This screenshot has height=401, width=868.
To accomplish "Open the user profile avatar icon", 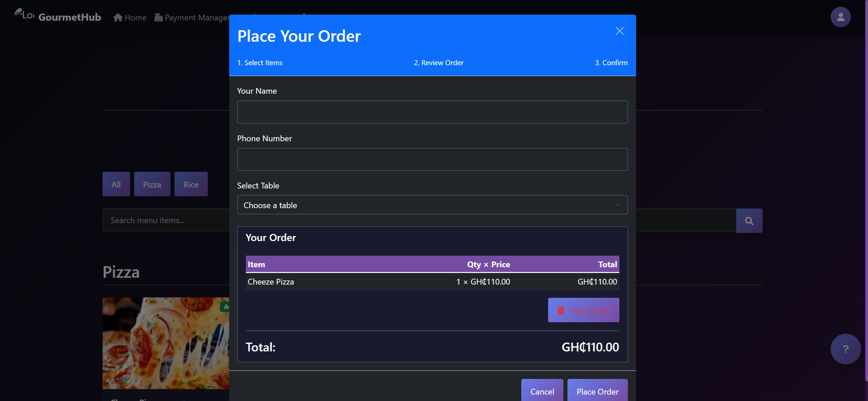I will tap(841, 17).
